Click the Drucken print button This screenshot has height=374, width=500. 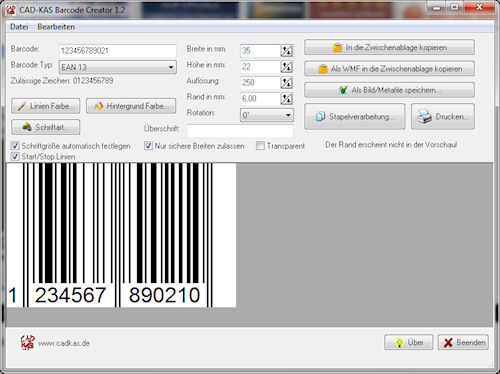click(443, 117)
